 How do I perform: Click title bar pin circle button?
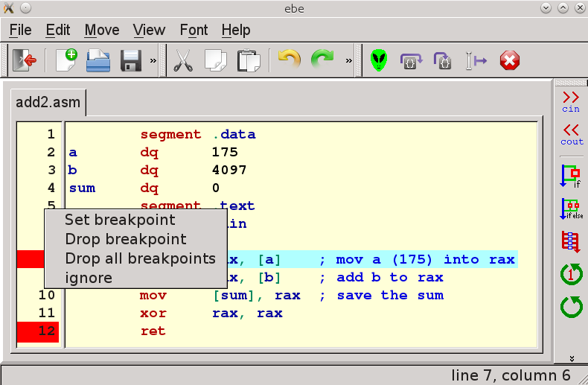[25, 8]
